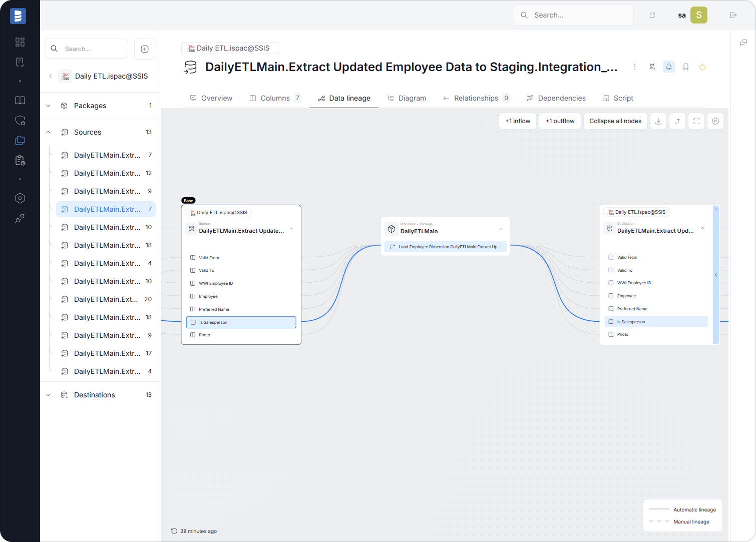Click the logout icon at top right

tap(733, 15)
